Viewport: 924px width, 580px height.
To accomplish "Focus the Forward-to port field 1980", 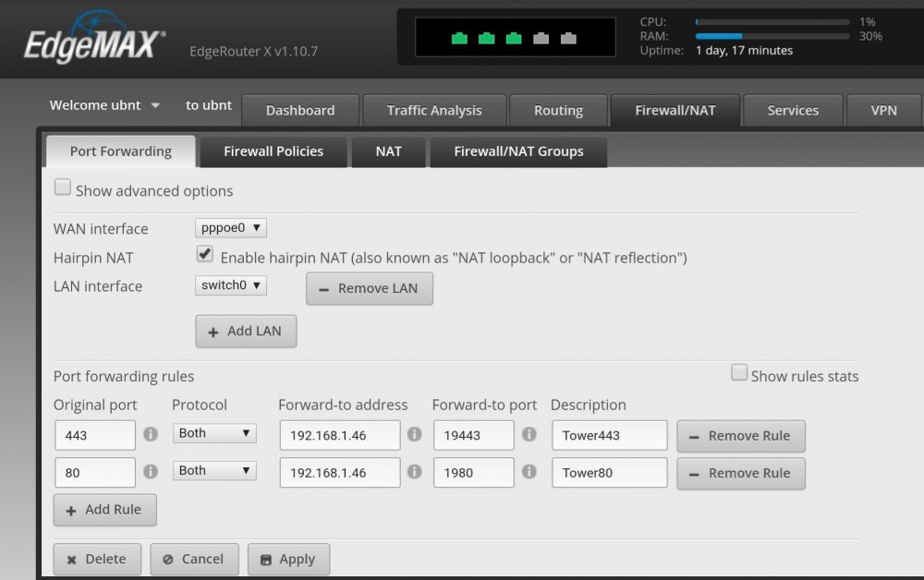I will [x=474, y=472].
